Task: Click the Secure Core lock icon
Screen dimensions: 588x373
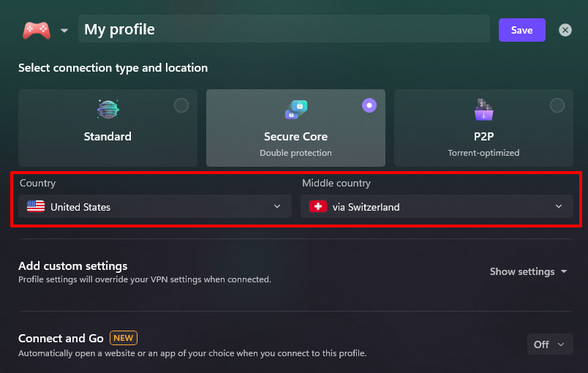Action: [x=296, y=110]
